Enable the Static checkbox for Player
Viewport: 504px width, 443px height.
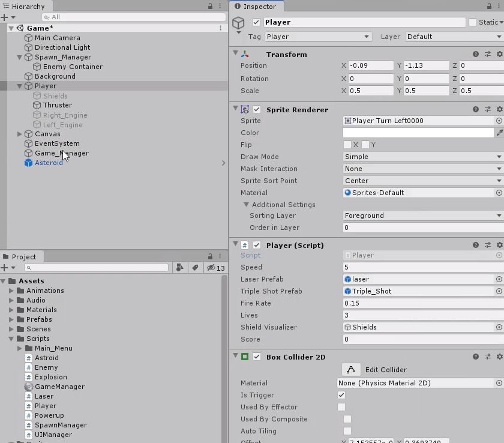click(x=473, y=22)
